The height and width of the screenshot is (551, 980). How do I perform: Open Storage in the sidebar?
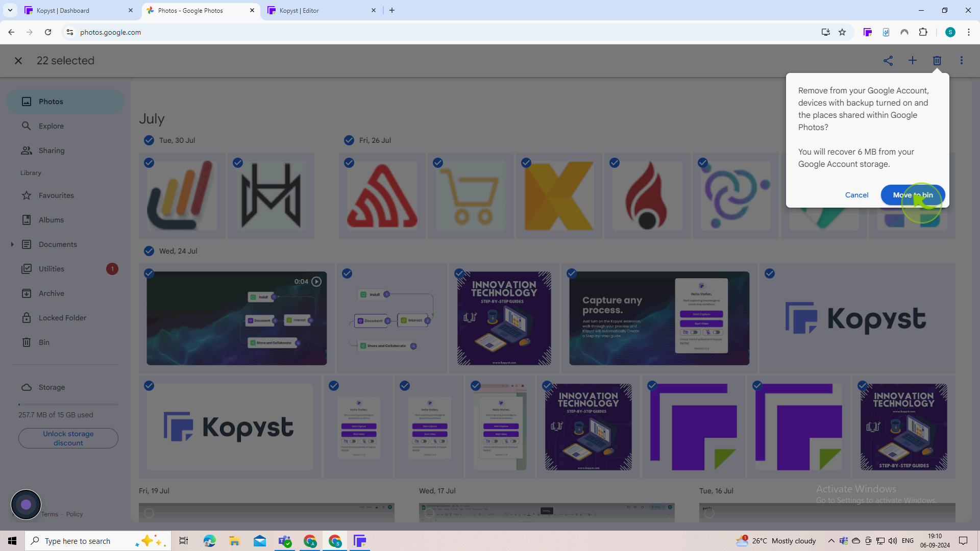coord(65,387)
